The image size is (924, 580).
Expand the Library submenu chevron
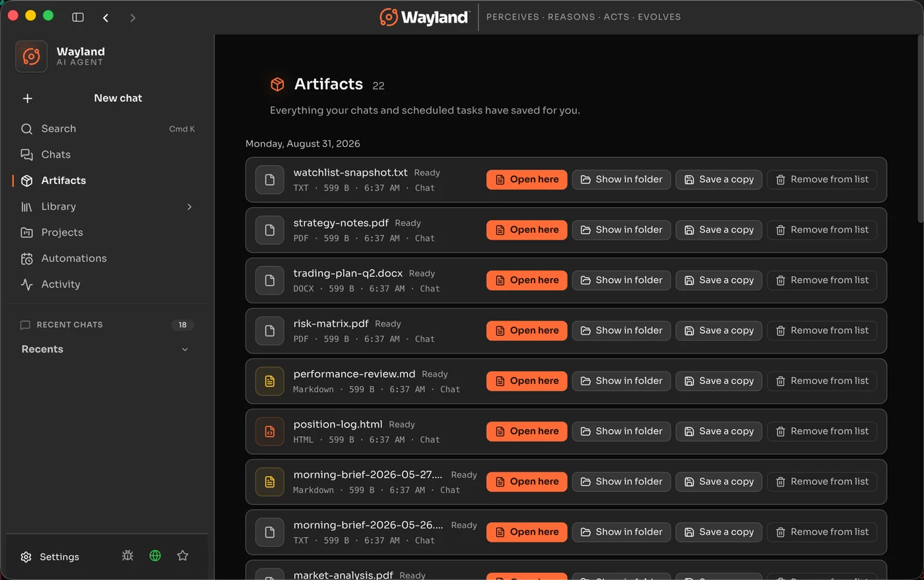pos(189,207)
